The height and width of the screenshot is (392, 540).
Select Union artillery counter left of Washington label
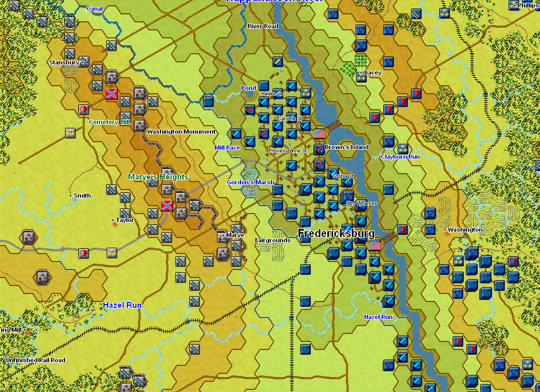click(x=430, y=229)
